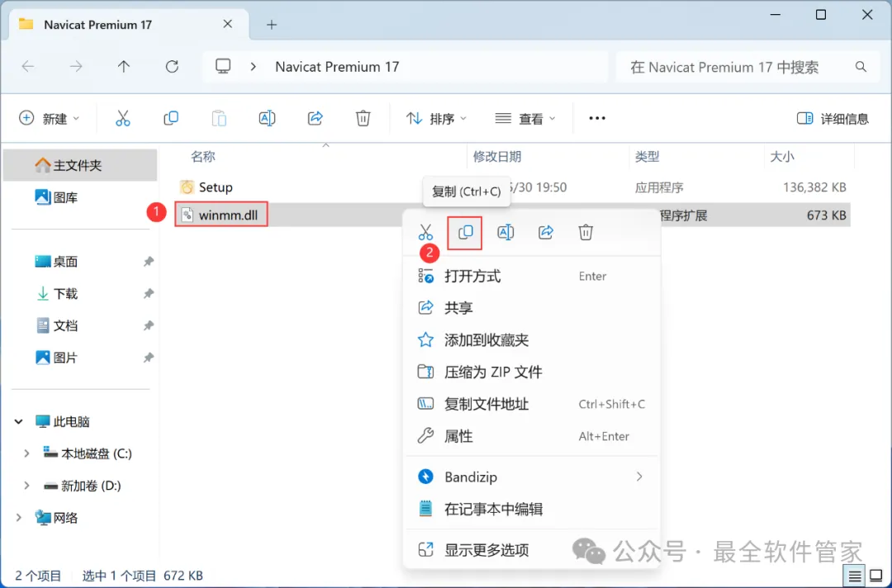
Task: Click the breadcrumb chevron before Navicat Premium 17
Action: 254,67
